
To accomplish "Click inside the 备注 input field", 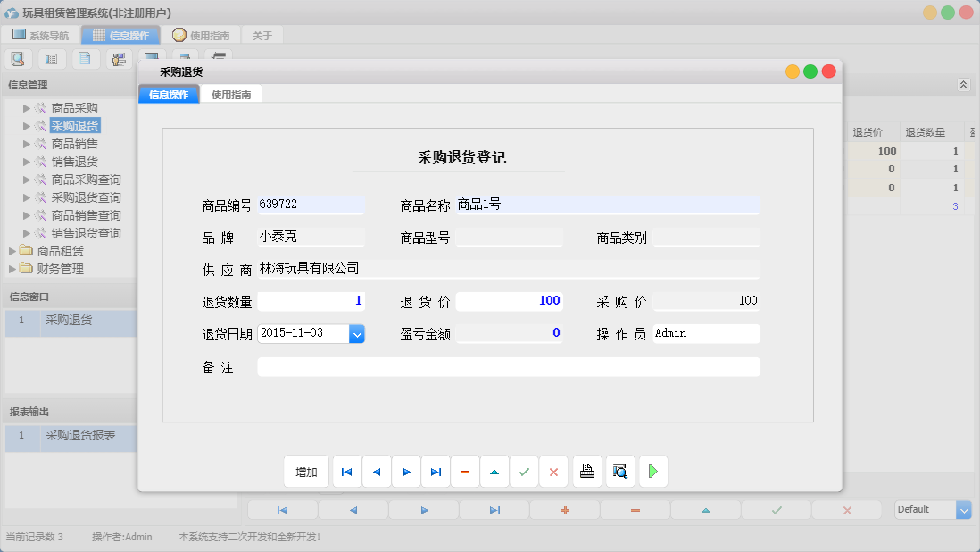I will coord(508,366).
